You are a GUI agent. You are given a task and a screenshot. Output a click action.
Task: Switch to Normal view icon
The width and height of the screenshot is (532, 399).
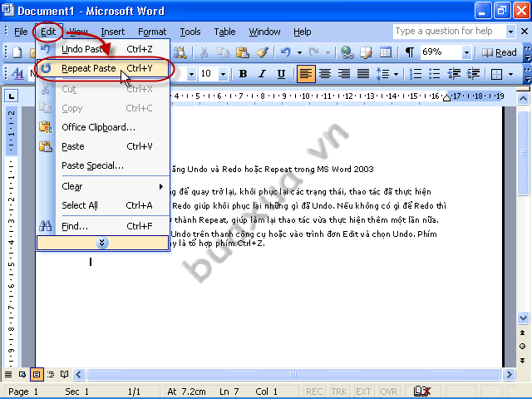pyautogui.click(x=8, y=375)
